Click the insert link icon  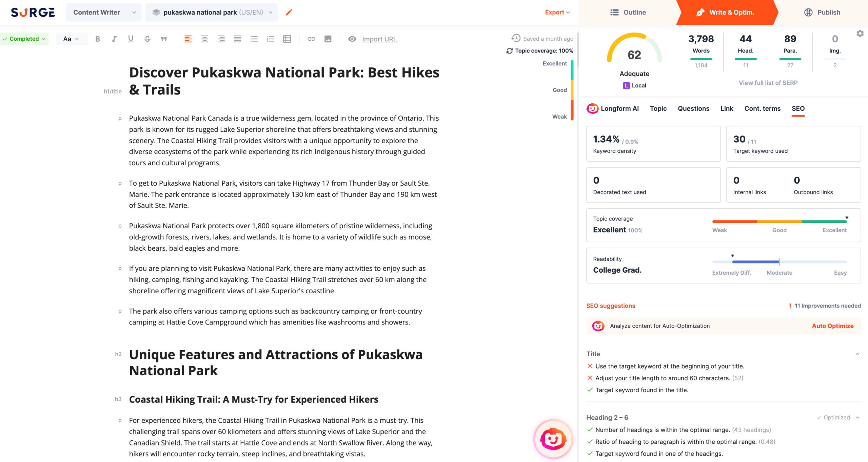(311, 39)
